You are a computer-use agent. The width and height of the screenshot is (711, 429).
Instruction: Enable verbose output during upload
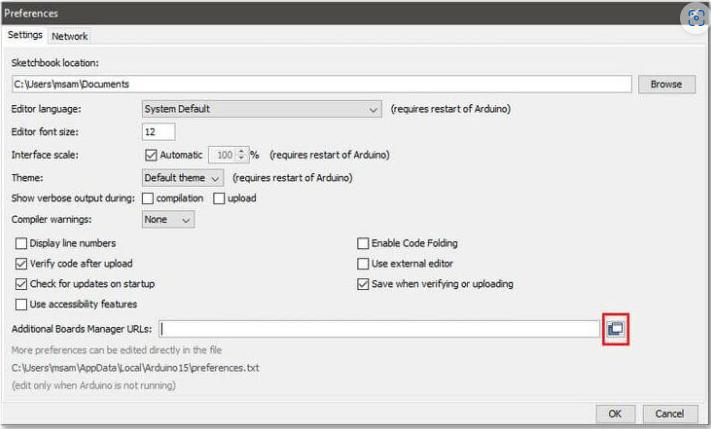click(x=219, y=199)
